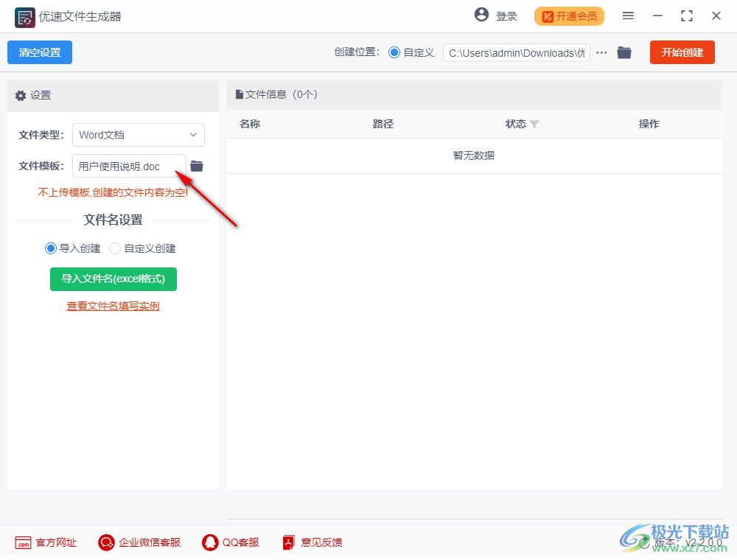Open the hamburger menu
The width and height of the screenshot is (737, 560).
coord(628,15)
